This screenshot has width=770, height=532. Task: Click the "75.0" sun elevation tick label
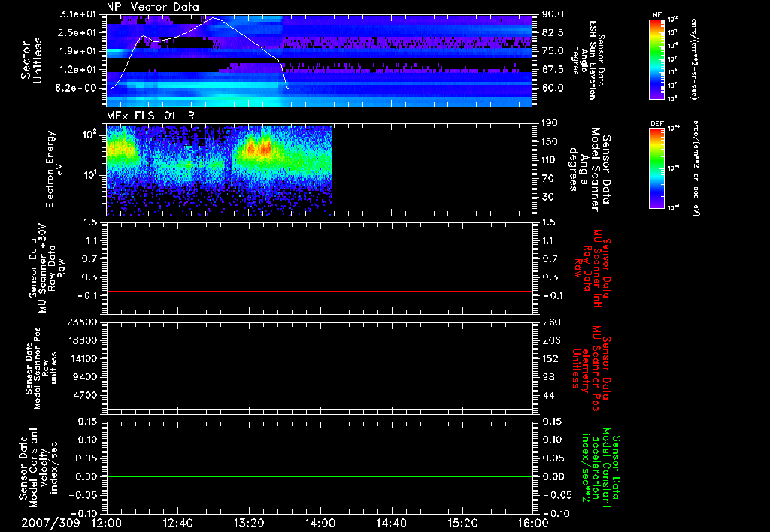pyautogui.click(x=553, y=51)
